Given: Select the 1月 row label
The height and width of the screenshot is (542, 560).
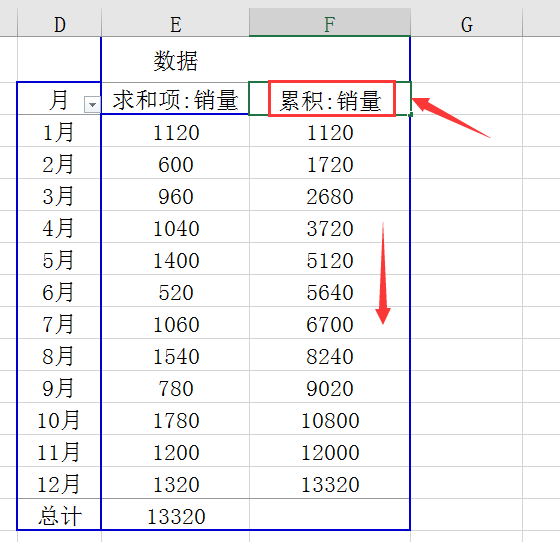Looking at the screenshot, I should (59, 131).
